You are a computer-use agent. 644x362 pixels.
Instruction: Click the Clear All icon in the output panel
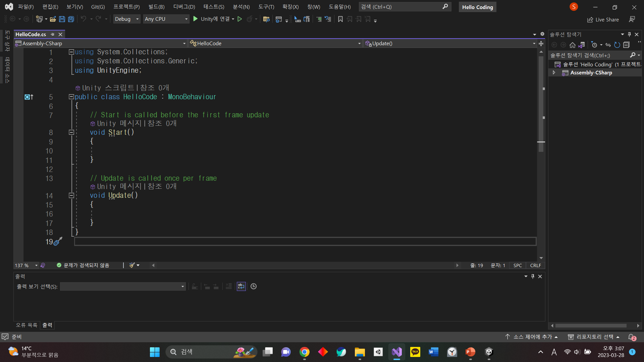[229, 286]
